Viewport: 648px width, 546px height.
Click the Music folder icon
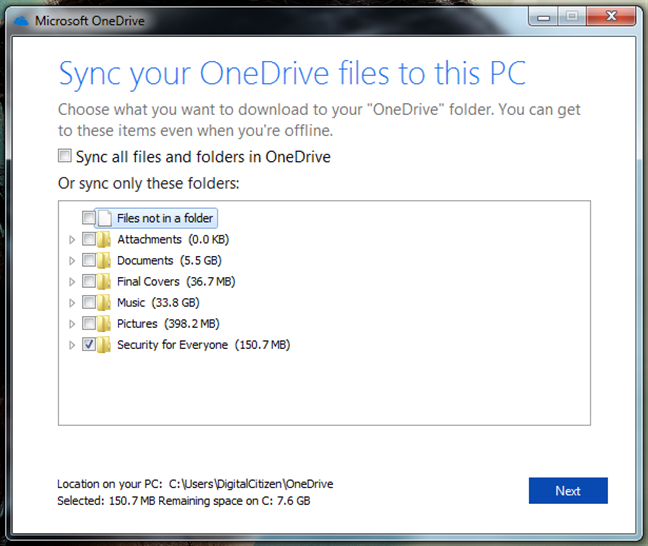pos(104,303)
